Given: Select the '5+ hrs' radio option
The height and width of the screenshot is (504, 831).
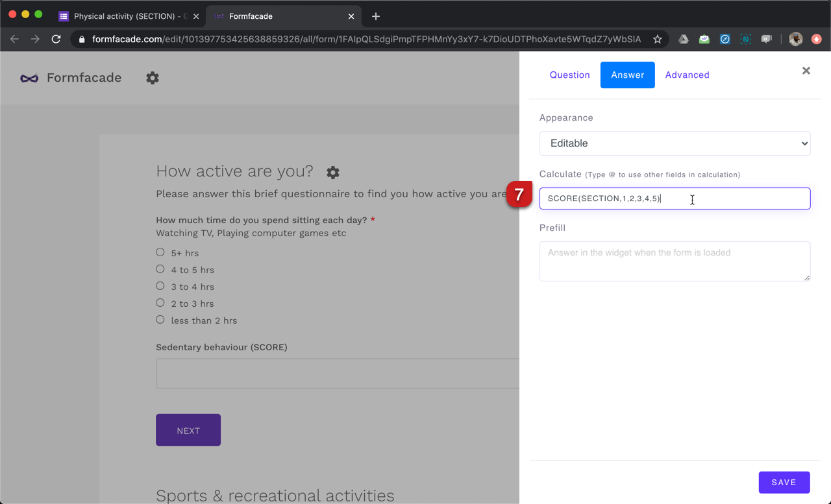Looking at the screenshot, I should pos(160,252).
